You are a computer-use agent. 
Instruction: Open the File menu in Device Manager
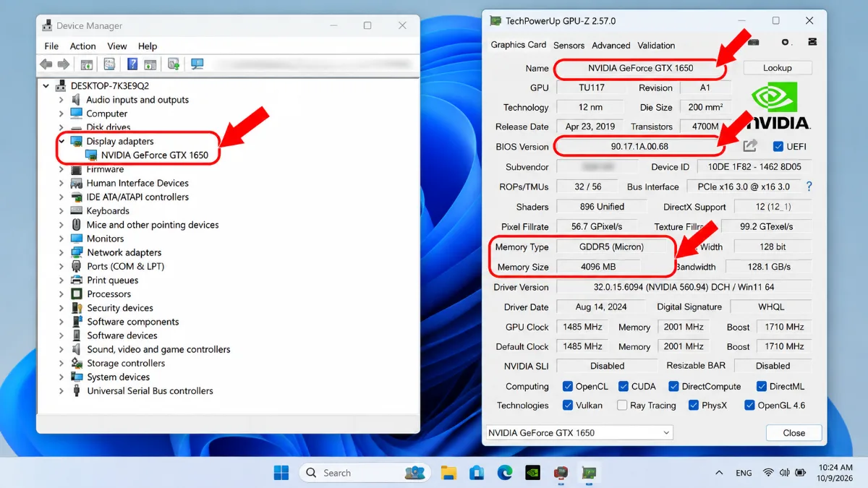point(51,46)
